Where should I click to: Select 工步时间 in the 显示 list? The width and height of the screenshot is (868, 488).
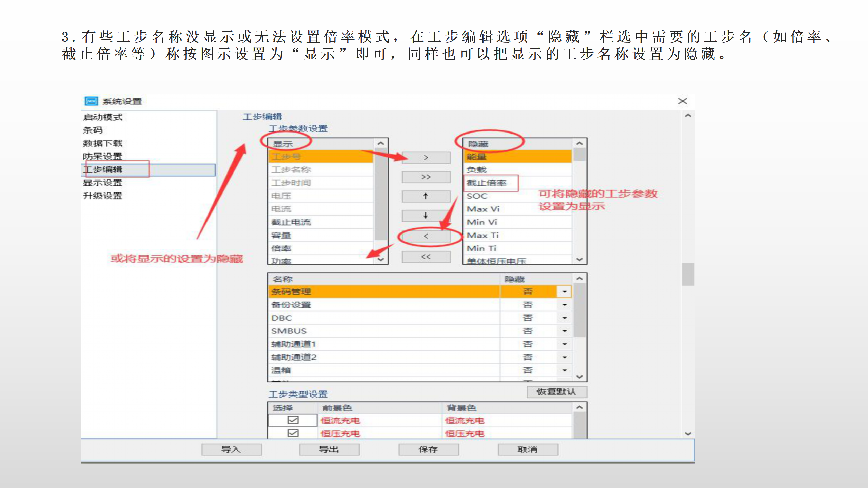[x=321, y=183]
